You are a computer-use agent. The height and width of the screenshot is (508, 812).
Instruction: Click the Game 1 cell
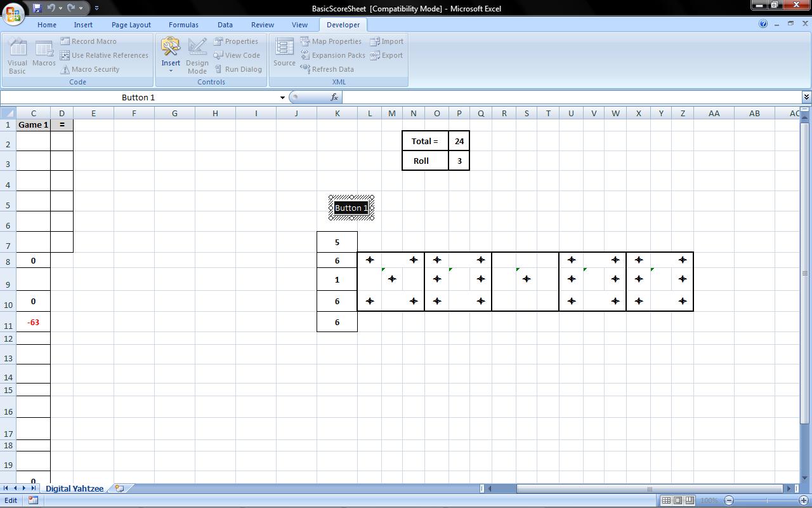(x=34, y=124)
